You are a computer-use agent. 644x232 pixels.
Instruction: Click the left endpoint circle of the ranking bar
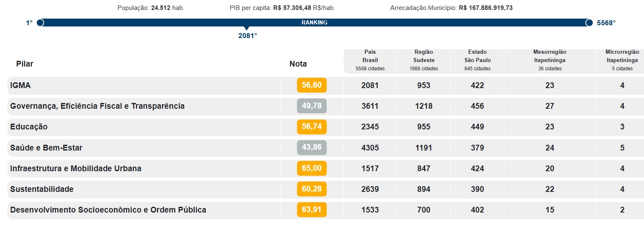[x=40, y=23]
